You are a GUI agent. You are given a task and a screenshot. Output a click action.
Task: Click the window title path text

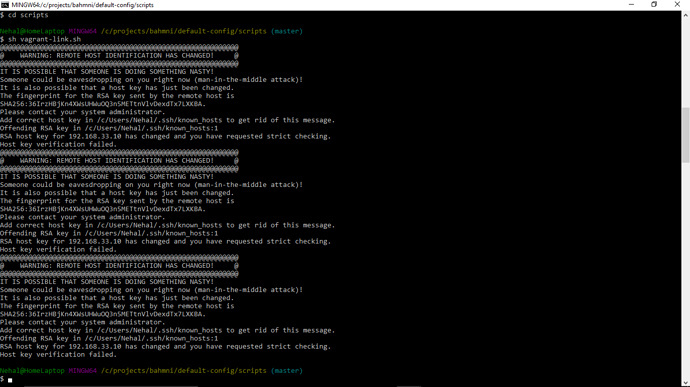click(x=82, y=5)
